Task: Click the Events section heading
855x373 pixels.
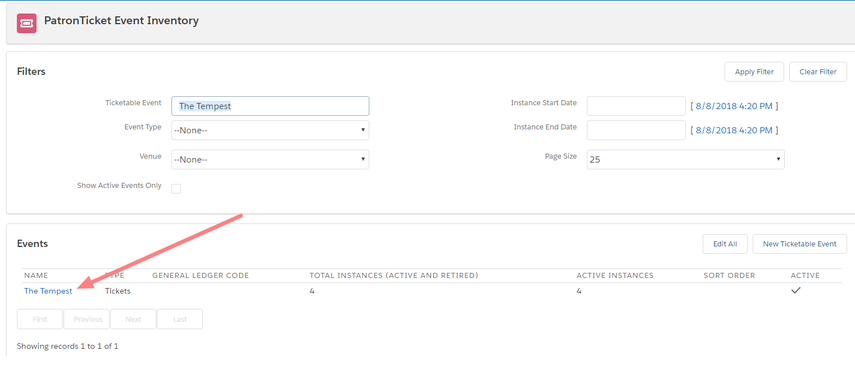Action: click(x=32, y=243)
